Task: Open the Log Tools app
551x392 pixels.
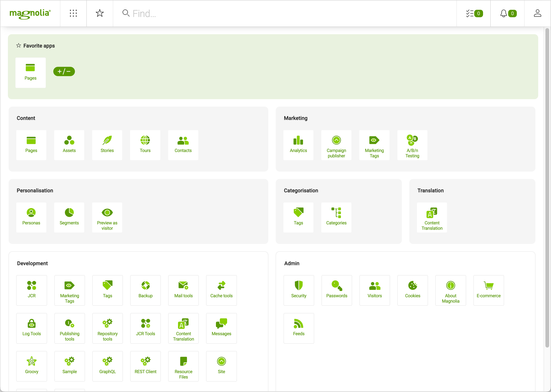Action: click(32, 328)
